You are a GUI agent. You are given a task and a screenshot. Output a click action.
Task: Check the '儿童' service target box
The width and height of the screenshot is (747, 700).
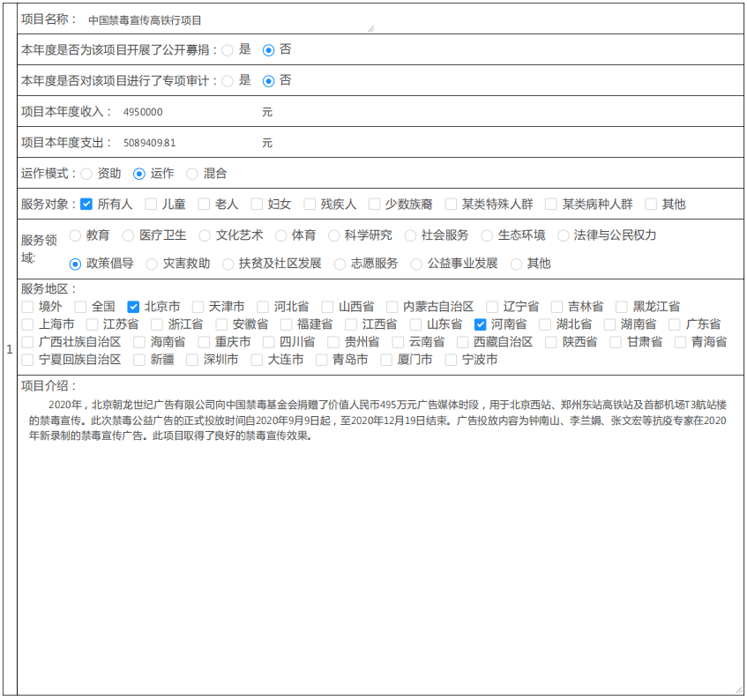pos(151,205)
